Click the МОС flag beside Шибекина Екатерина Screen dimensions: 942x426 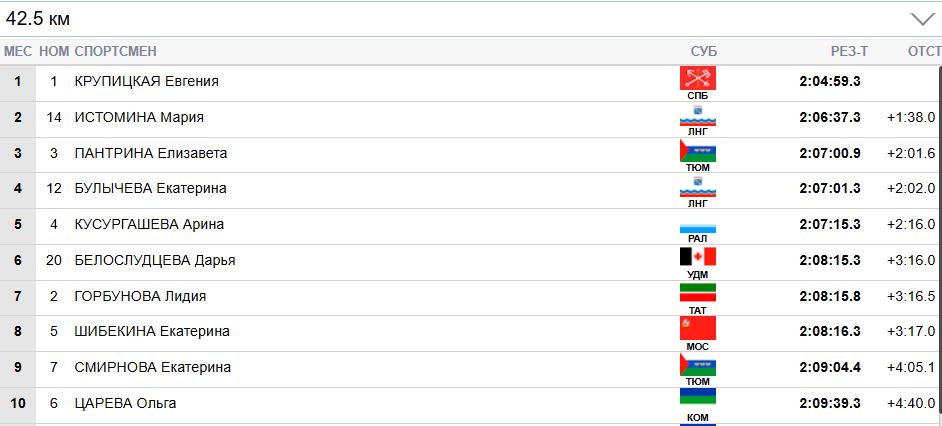pyautogui.click(x=697, y=329)
